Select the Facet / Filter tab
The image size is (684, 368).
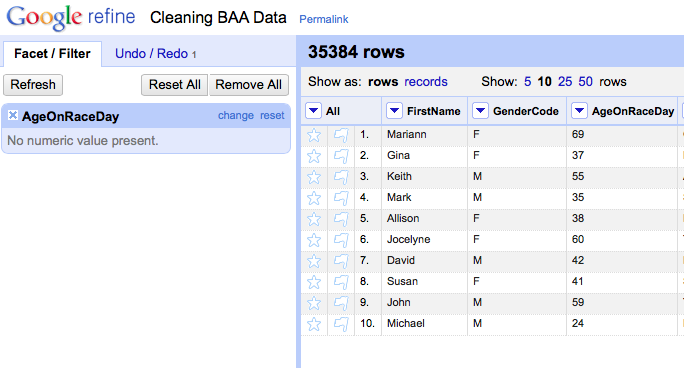pos(52,54)
